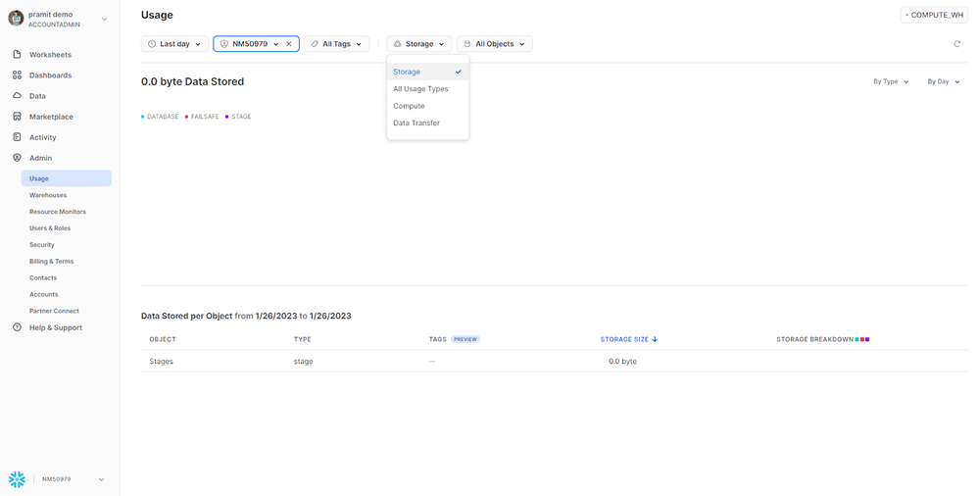This screenshot has height=496, width=980.
Task: Click the Marketplace icon in sidebar
Action: [x=17, y=117]
